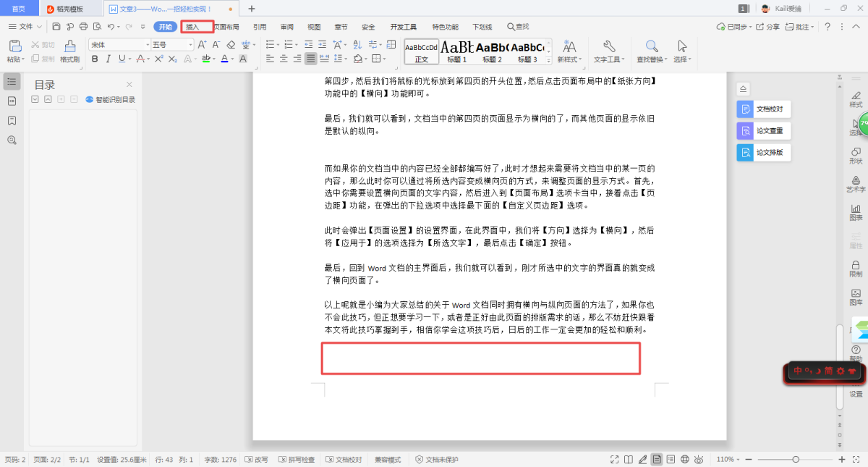Click the Save icon in quick toolbar
This screenshot has width=868, height=467.
pos(56,27)
